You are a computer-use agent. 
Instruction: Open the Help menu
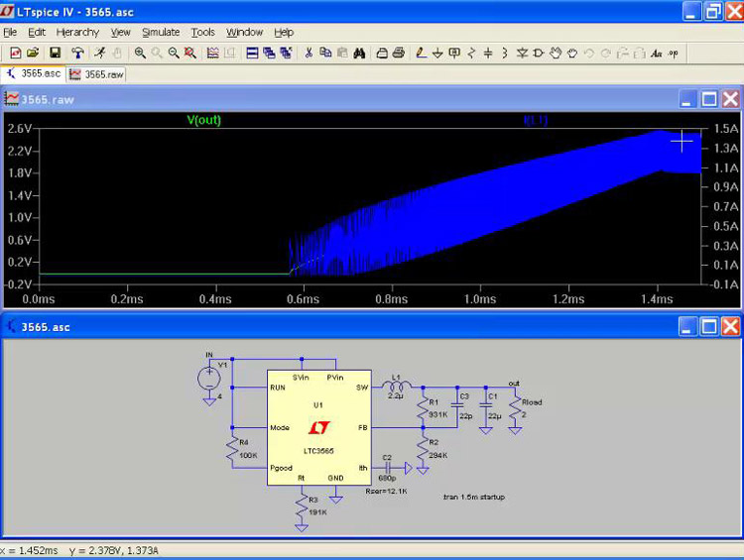pos(284,32)
